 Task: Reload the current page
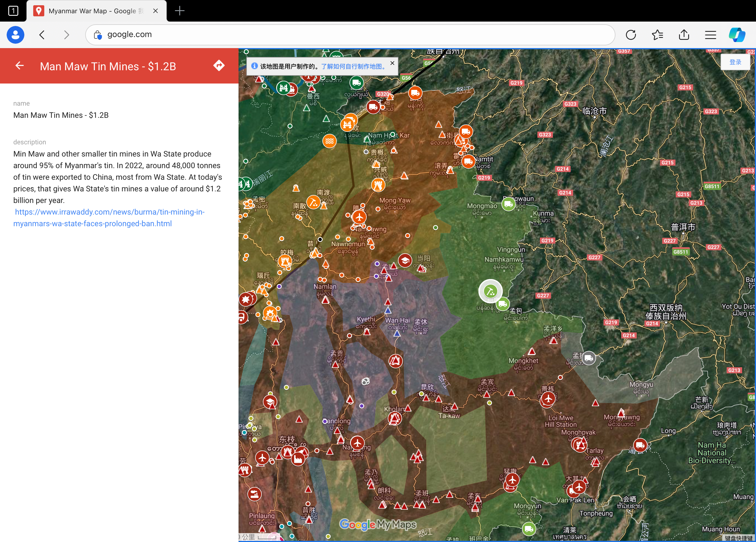coord(631,35)
